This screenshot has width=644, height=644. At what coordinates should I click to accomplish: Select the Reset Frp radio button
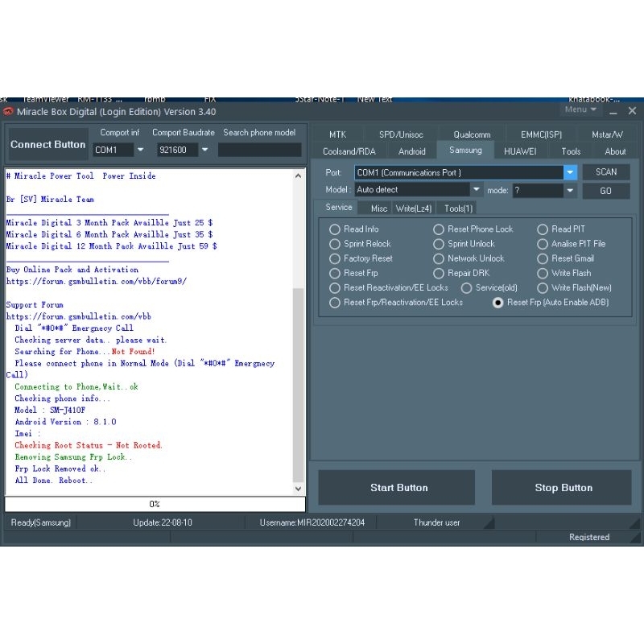(x=335, y=273)
